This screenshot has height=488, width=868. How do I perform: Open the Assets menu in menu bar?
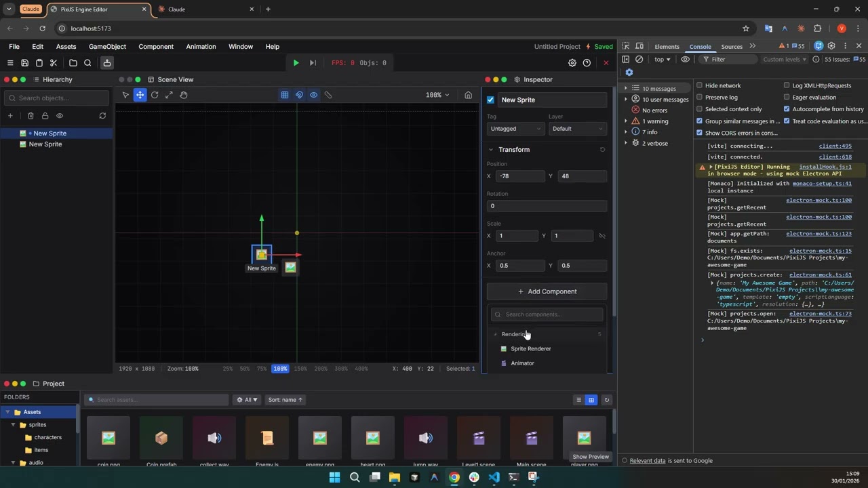[66, 47]
